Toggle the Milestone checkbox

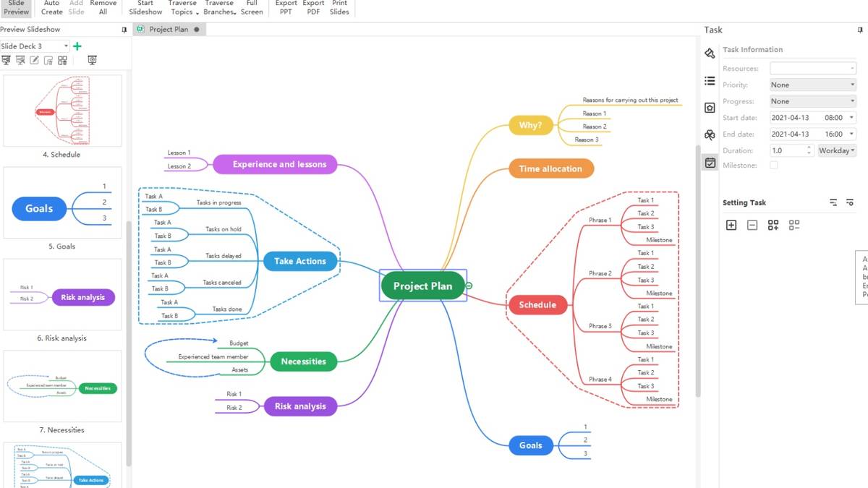[773, 165]
